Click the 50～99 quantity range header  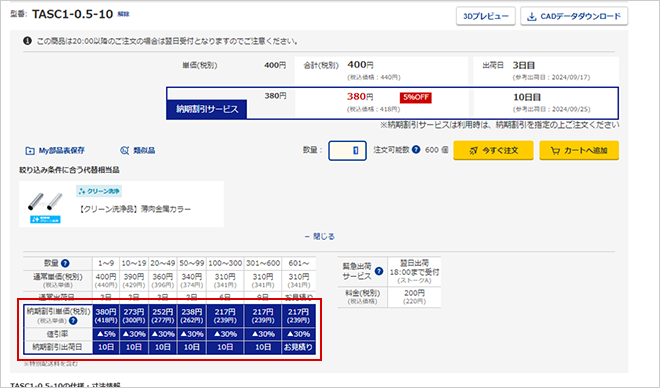192,263
